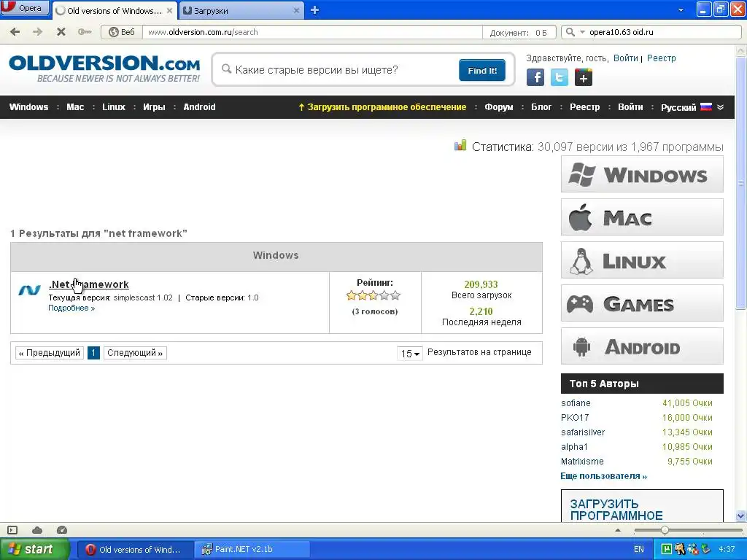The image size is (747, 560).
Task: Click page 1 in pagination
Action: pos(93,353)
